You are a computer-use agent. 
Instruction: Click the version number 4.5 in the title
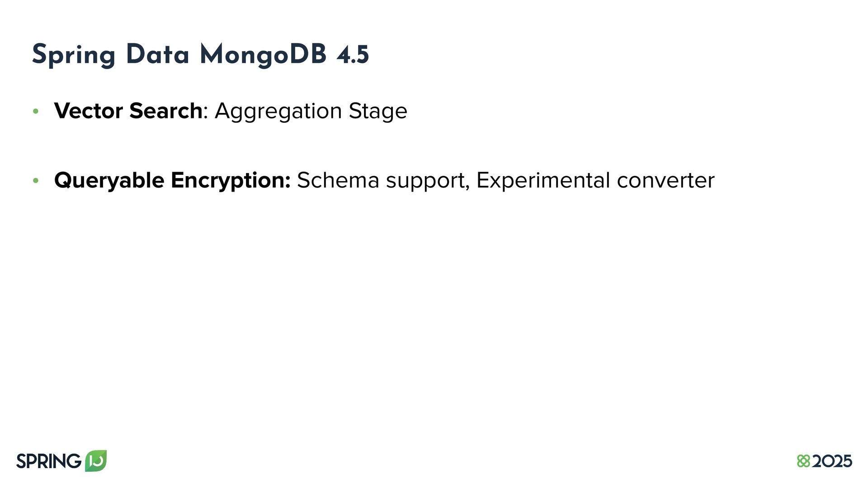point(353,55)
